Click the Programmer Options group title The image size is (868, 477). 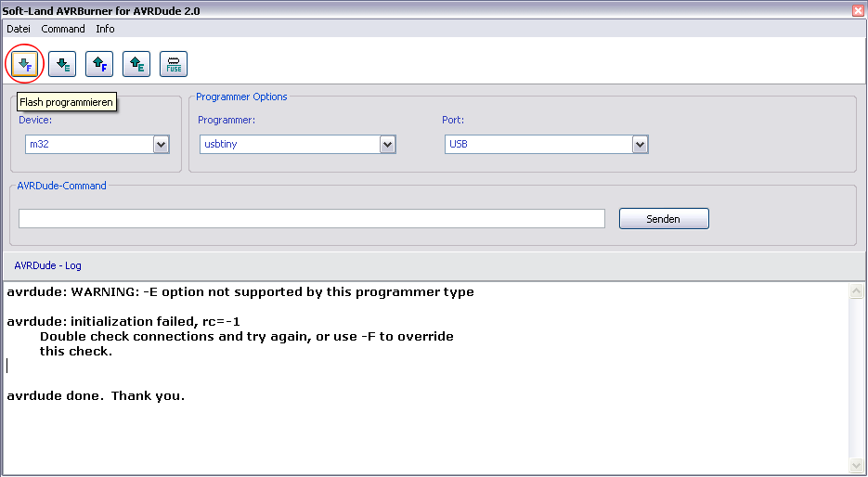click(242, 97)
